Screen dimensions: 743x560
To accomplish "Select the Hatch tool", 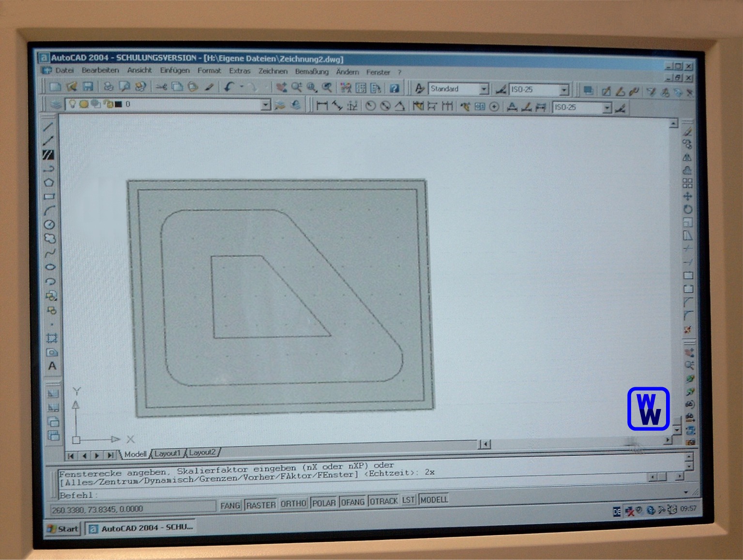I will point(52,338).
